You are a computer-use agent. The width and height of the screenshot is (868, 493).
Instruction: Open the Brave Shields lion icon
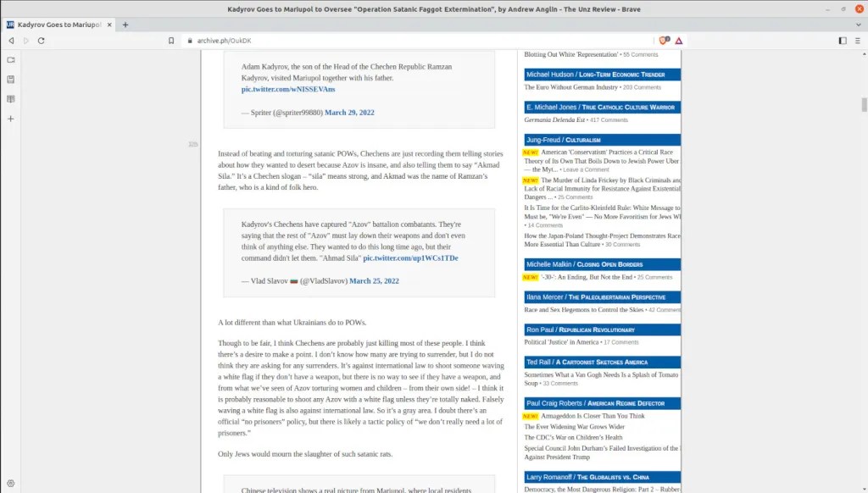click(x=664, y=41)
